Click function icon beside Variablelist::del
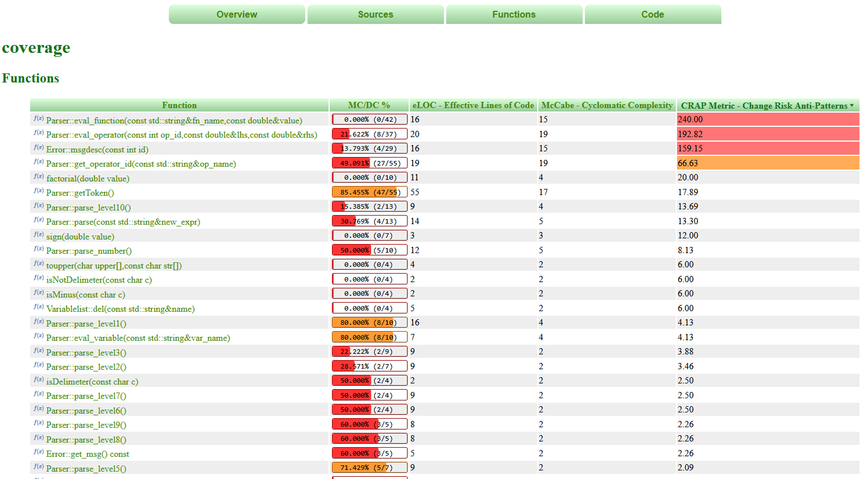This screenshot has height=479, width=868. [x=38, y=307]
